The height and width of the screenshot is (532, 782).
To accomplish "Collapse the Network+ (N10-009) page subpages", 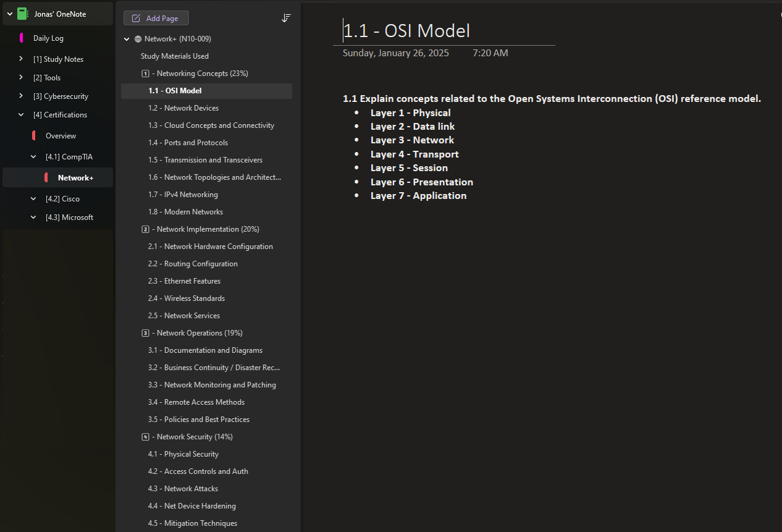I will pos(127,39).
